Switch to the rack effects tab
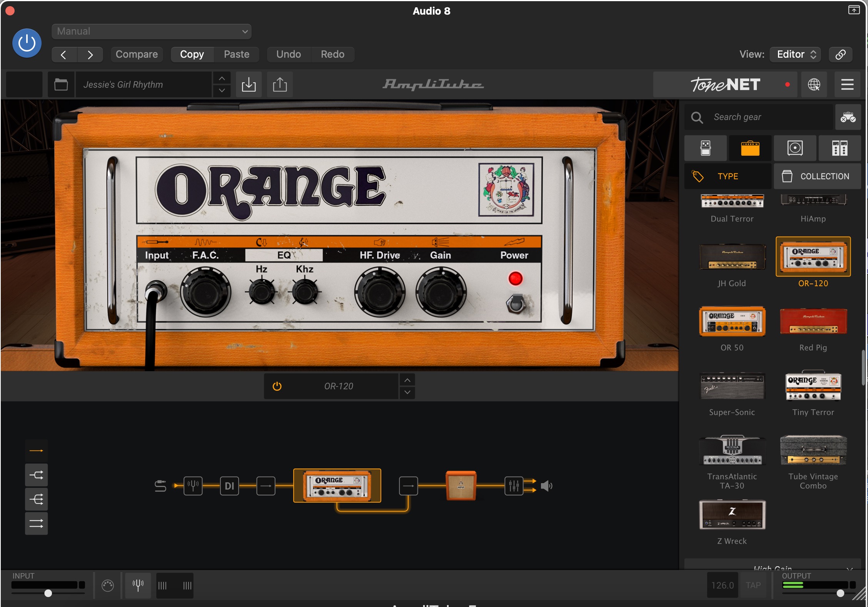Image resolution: width=868 pixels, height=607 pixels. point(840,148)
